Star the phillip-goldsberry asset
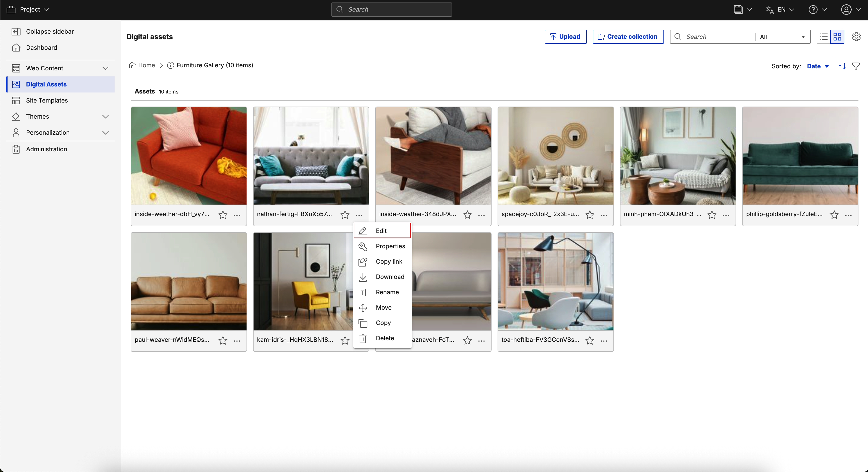This screenshot has height=472, width=868. (x=834, y=215)
